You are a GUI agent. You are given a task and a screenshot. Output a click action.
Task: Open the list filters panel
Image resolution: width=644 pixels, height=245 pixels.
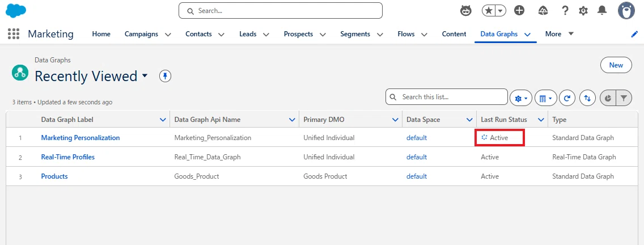click(624, 98)
